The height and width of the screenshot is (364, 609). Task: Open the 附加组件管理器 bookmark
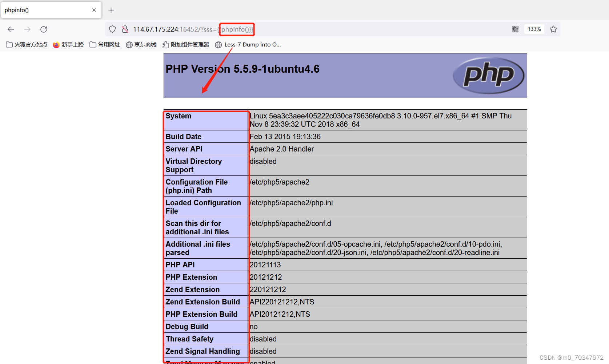[186, 44]
